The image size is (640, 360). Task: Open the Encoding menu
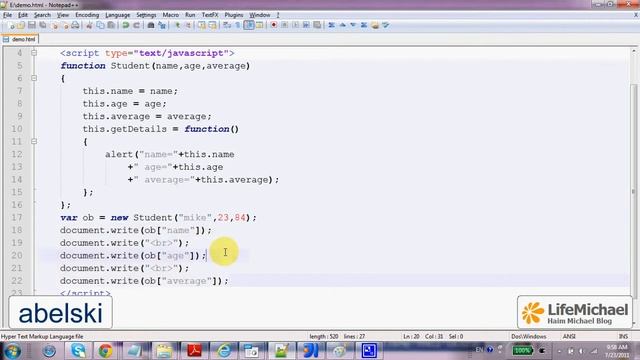(87, 15)
